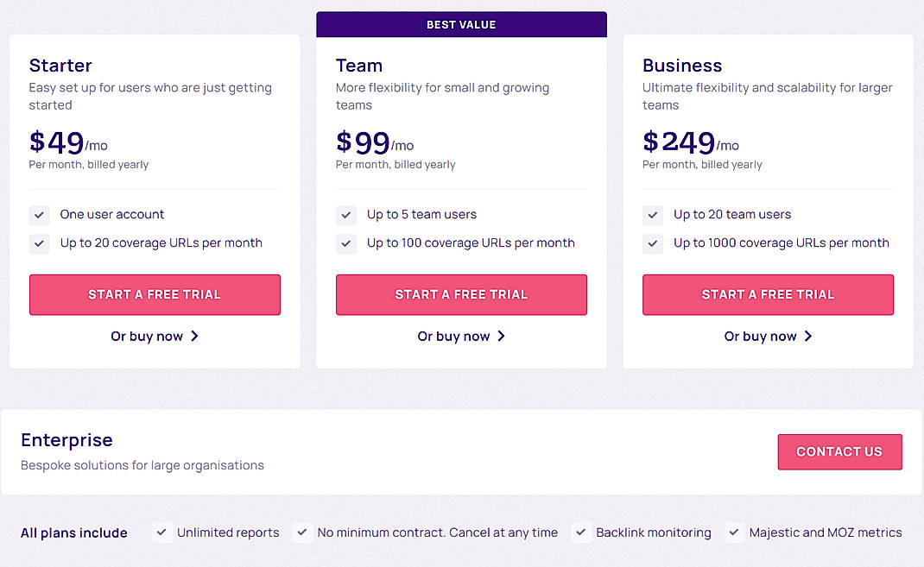Start a free trial on the Team plan
This screenshot has width=924, height=567.
(x=461, y=294)
